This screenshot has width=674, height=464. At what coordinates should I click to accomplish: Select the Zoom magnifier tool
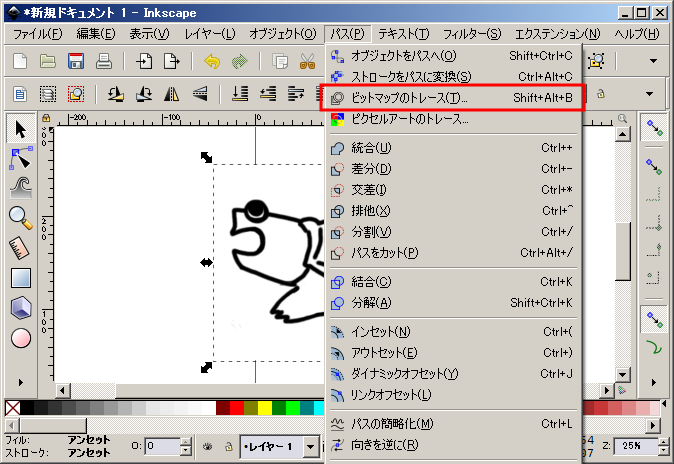(x=20, y=218)
